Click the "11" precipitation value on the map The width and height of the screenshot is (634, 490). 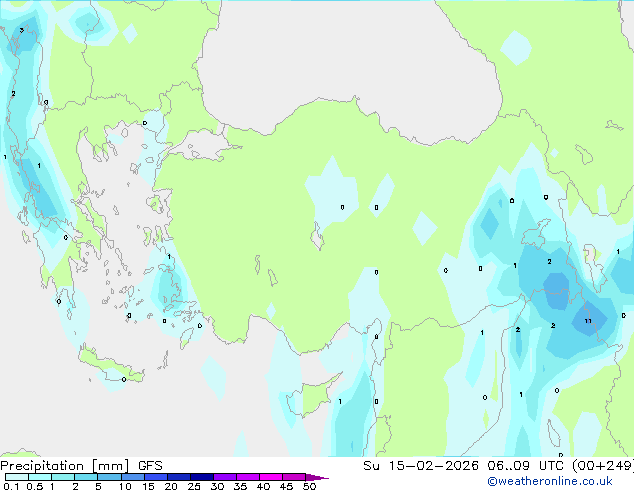pos(588,321)
